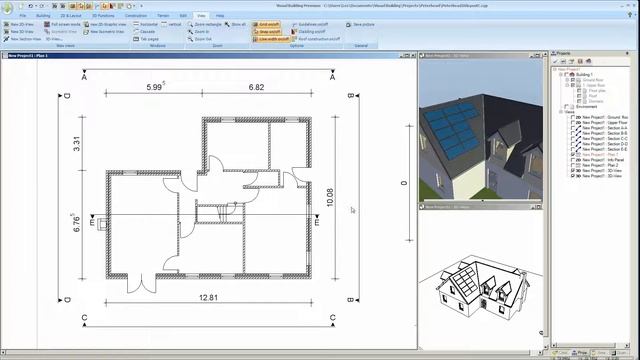Collapse the Views tree node
The height and width of the screenshot is (360, 640).
[561, 112]
